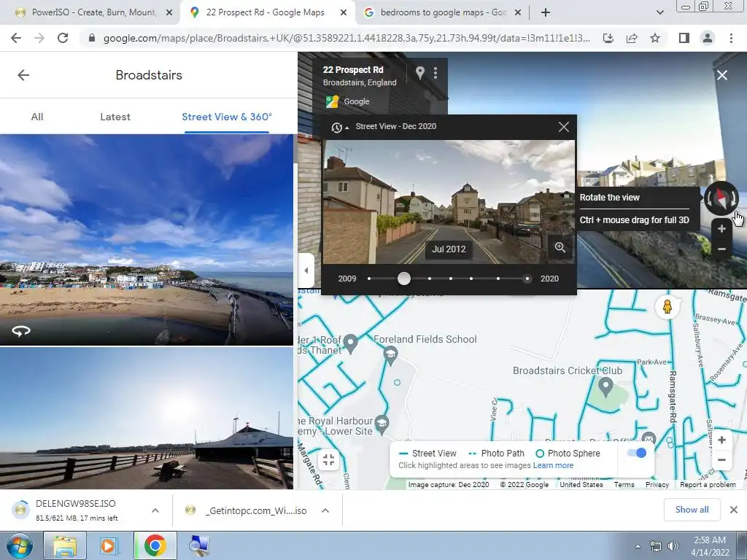Image resolution: width=747 pixels, height=560 pixels.
Task: Click the Terms link
Action: click(624, 484)
